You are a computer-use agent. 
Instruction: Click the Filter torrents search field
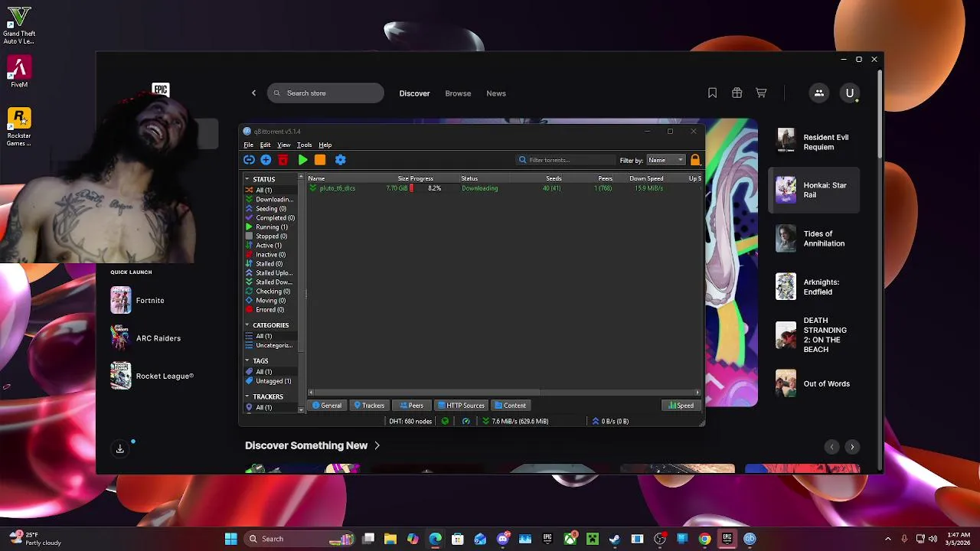[x=565, y=160]
